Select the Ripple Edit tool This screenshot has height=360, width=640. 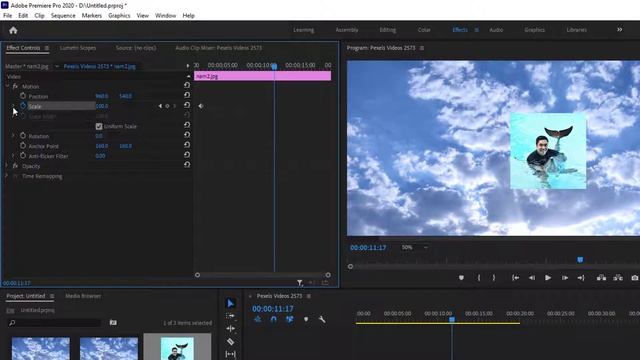click(x=231, y=329)
